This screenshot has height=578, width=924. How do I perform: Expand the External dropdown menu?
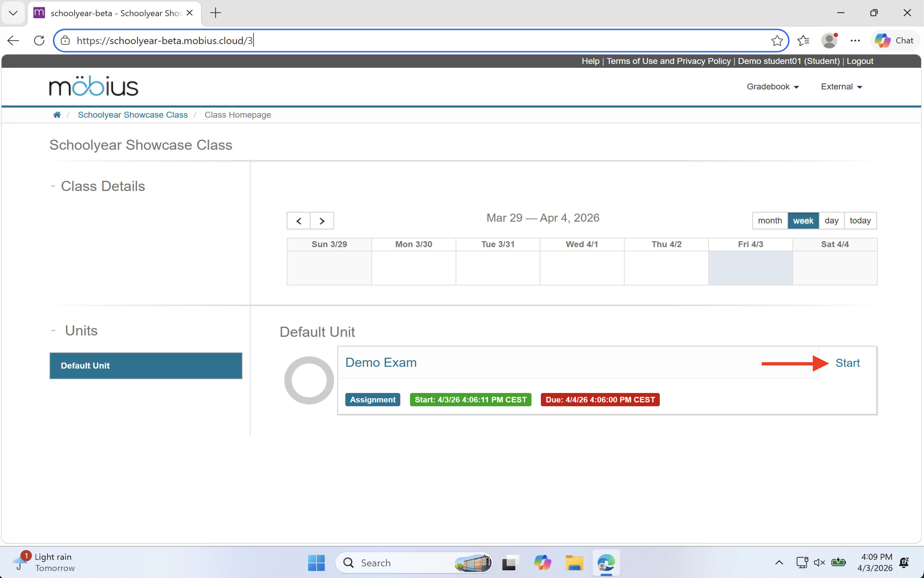(841, 87)
